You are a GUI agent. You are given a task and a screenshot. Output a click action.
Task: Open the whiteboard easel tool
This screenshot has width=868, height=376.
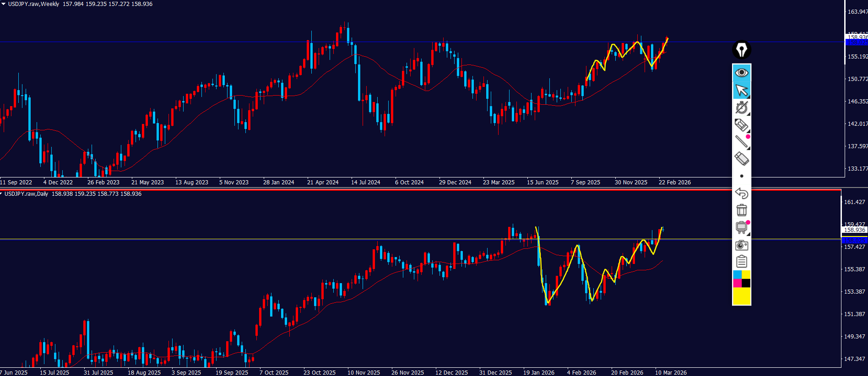point(741,227)
